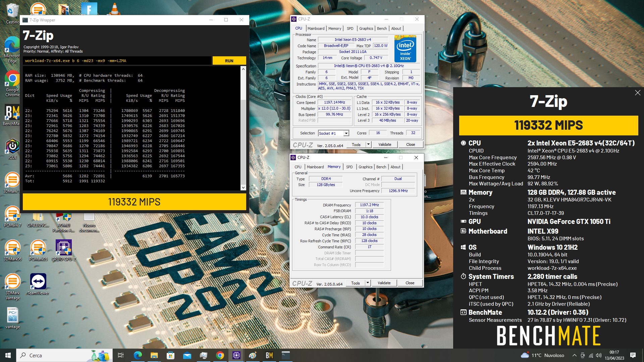Image resolution: width=644 pixels, height=362 pixels.
Task: Click RUN button in 7-Zip Wrapper
Action: (x=229, y=61)
